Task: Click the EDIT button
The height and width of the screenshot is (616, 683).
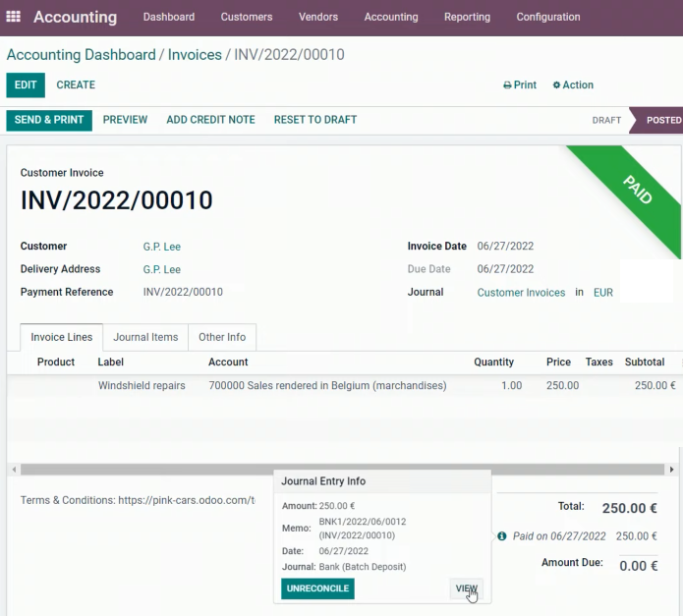Action: click(x=26, y=84)
